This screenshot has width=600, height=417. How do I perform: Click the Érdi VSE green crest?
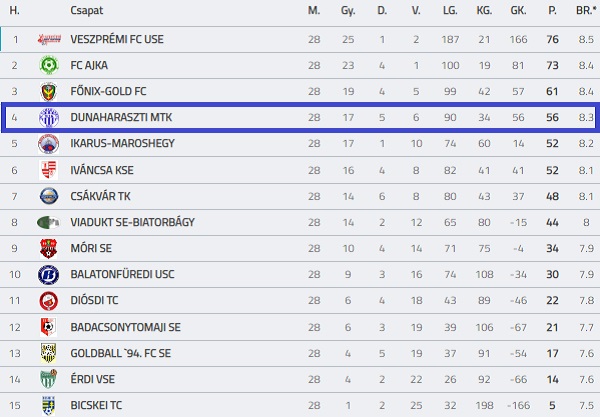click(x=48, y=378)
